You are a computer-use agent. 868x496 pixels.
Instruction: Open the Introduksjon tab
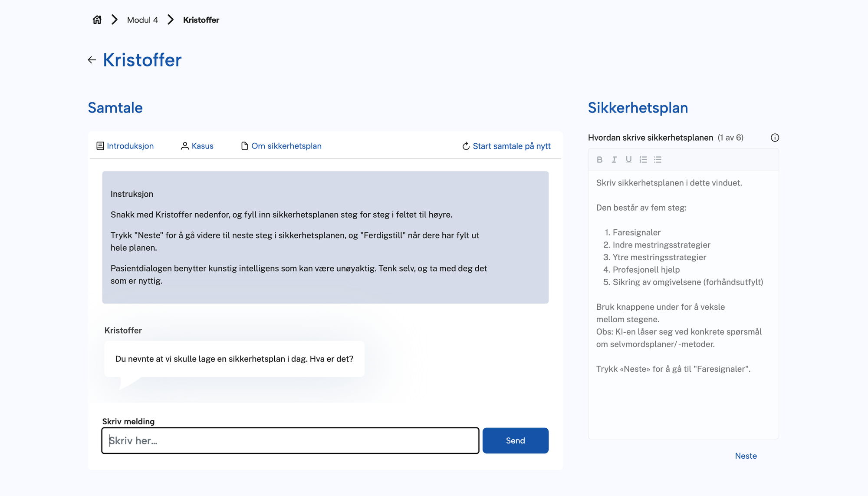tap(125, 146)
